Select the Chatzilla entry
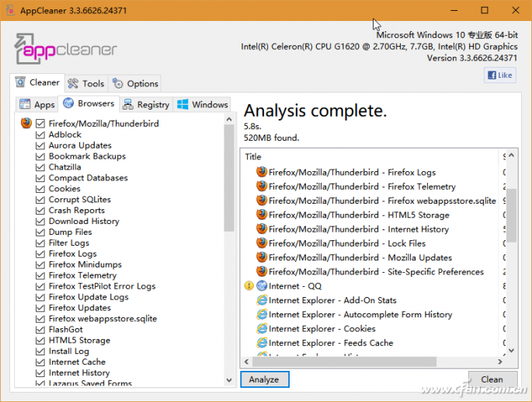 pyautogui.click(x=64, y=167)
